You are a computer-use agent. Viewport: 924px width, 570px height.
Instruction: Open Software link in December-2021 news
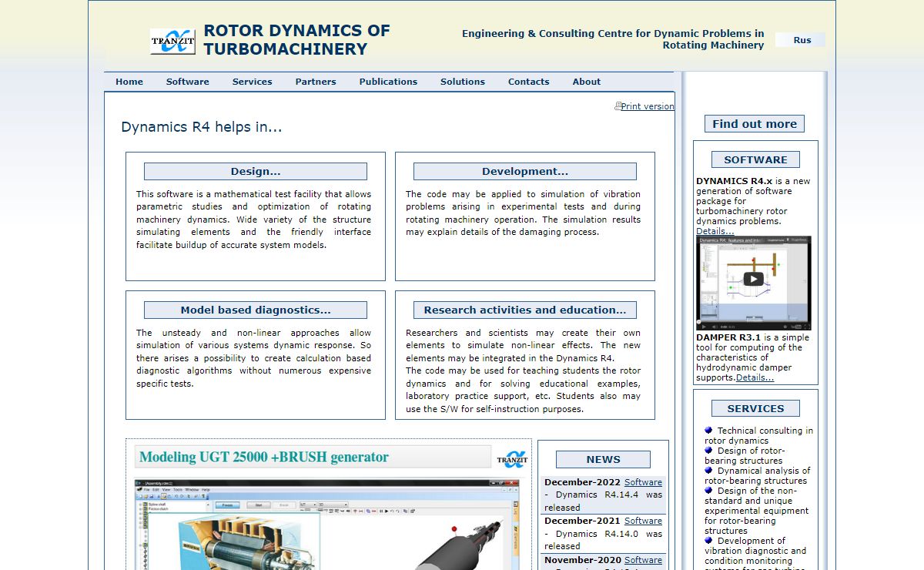click(643, 521)
